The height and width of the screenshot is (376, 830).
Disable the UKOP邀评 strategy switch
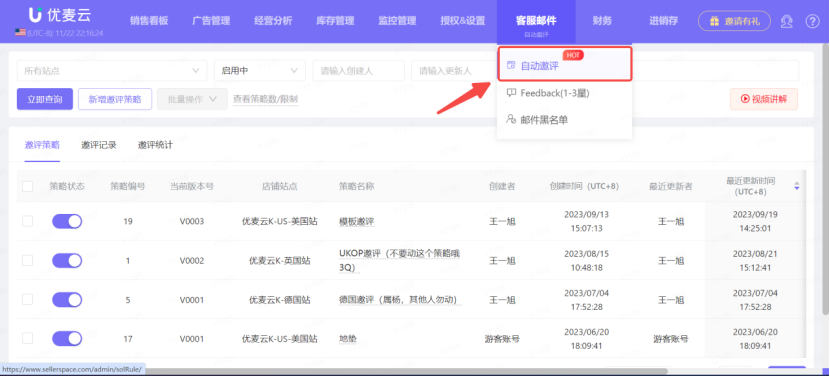coord(67,261)
